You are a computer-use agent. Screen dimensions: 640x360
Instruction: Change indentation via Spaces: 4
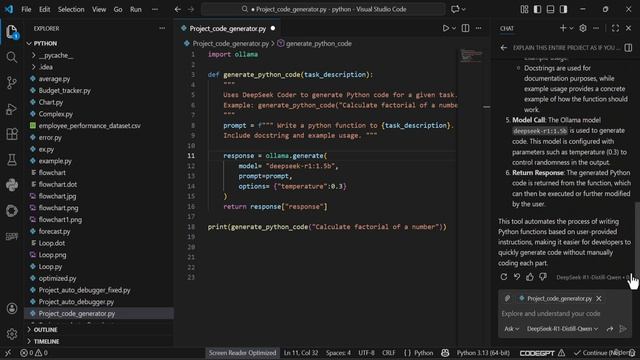(338, 353)
